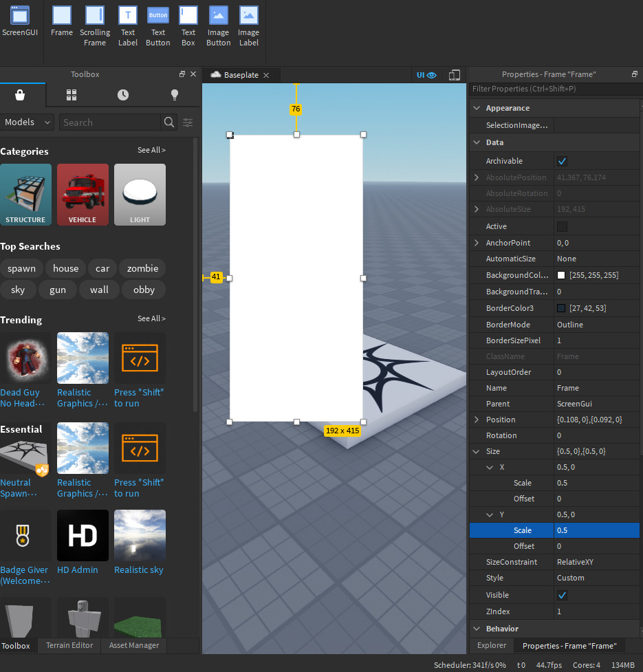Viewport: 643px width, 672px height.
Task: Collapse the Appearance section
Action: click(x=477, y=108)
